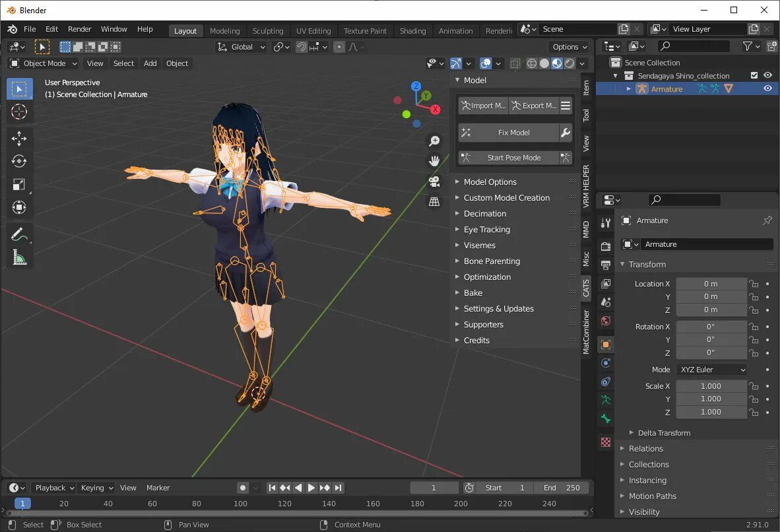Open the Object properties tab icon
This screenshot has width=780, height=532.
click(x=605, y=345)
